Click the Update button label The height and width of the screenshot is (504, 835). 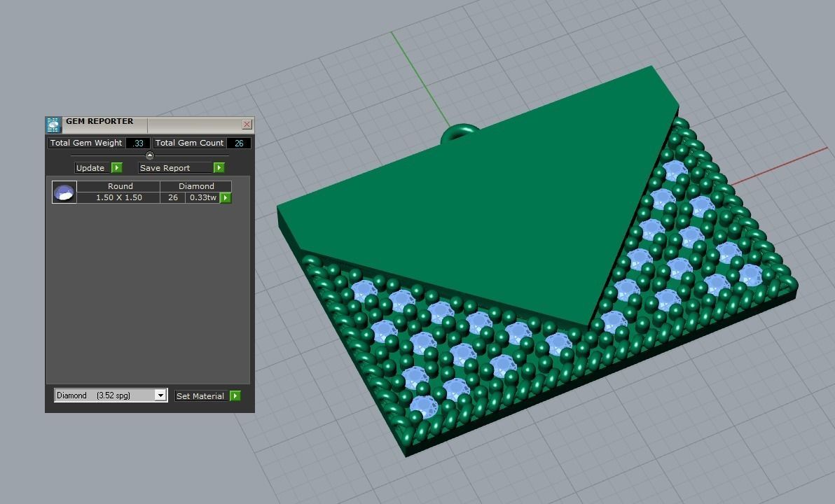click(x=90, y=167)
